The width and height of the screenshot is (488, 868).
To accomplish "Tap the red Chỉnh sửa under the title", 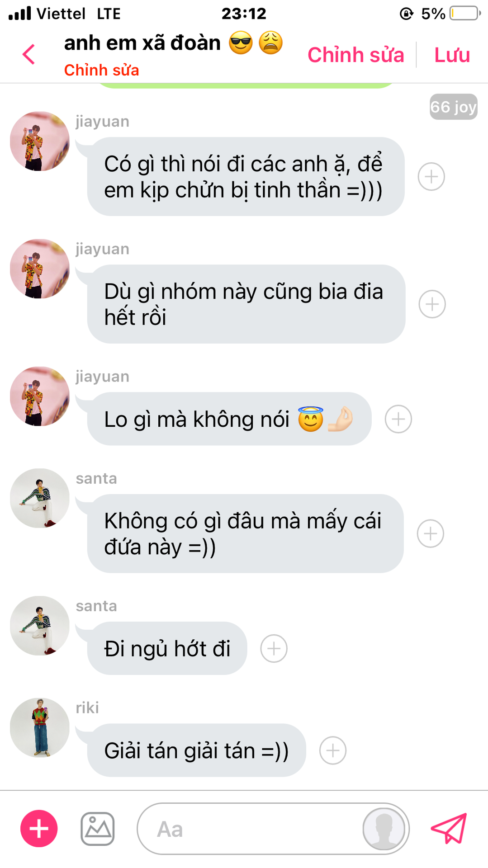I will (101, 70).
